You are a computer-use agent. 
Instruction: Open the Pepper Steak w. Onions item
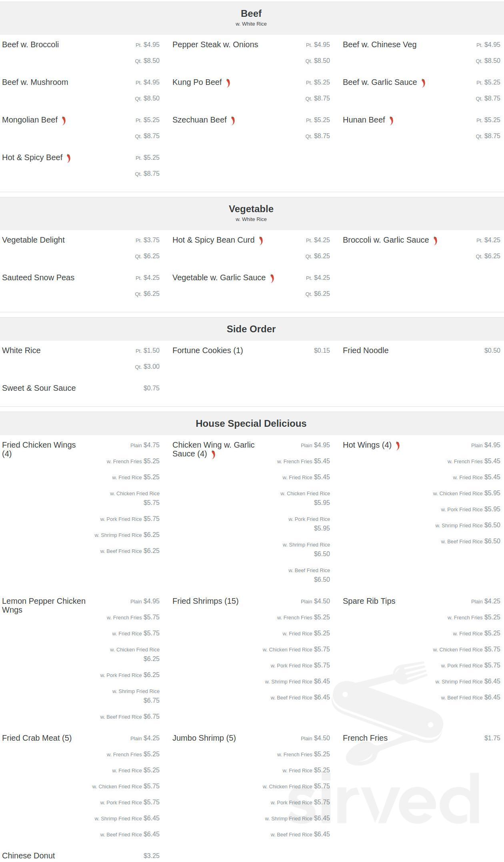click(215, 45)
